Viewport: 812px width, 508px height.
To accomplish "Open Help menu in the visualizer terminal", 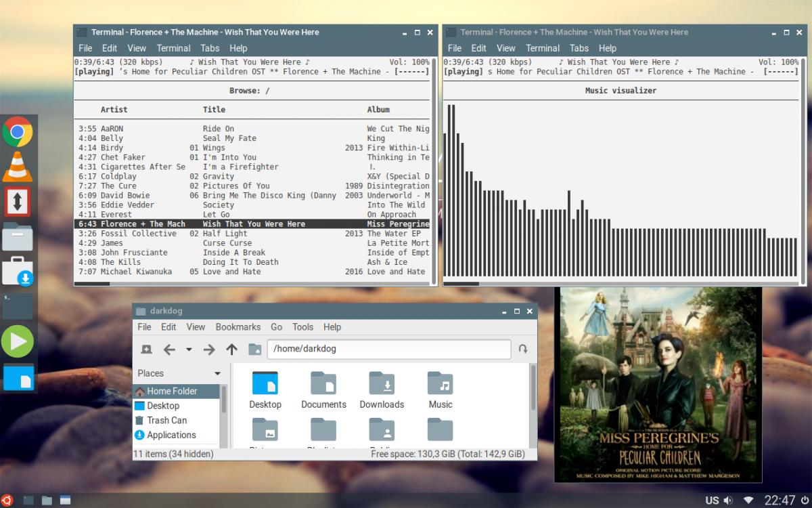I will pos(608,48).
